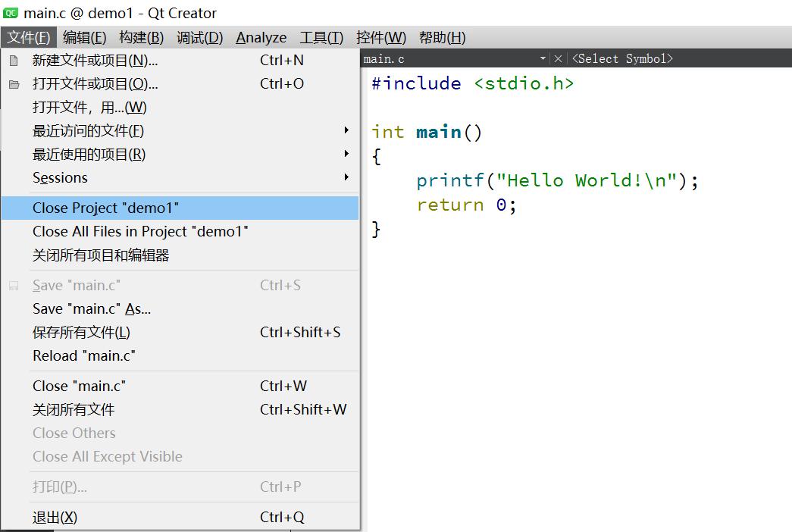The image size is (792, 532).
Task: Click the new file icon in File menu
Action: [x=14, y=61]
